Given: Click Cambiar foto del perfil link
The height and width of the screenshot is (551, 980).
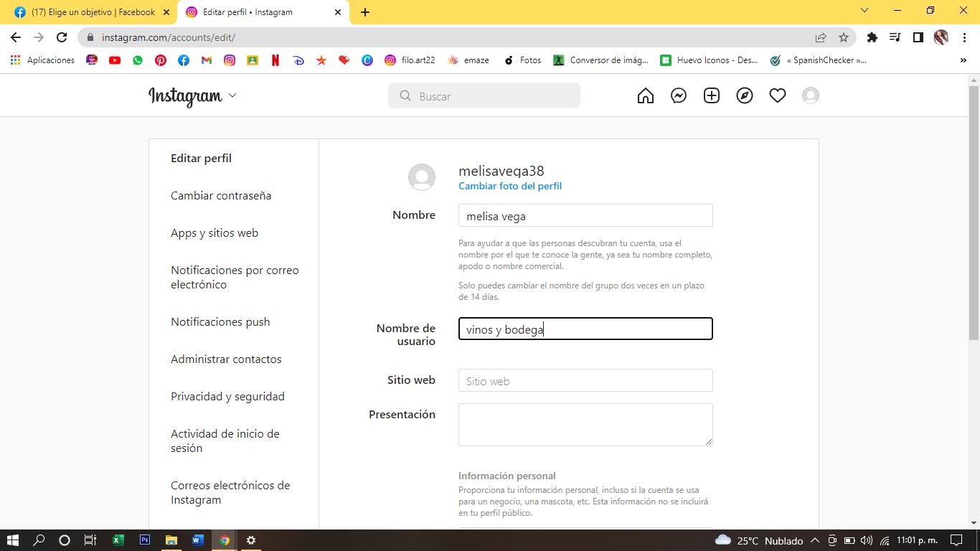Looking at the screenshot, I should (x=510, y=186).
